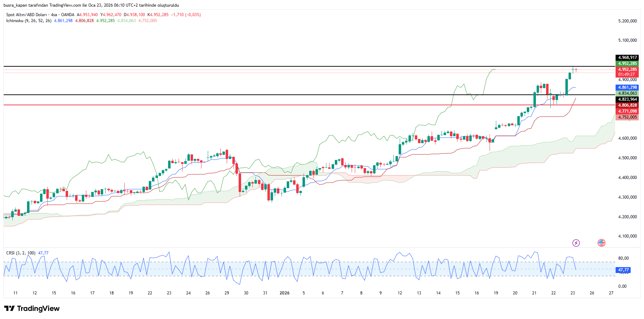Select the CRSI (3, 2, 100) indicator label
The width and height of the screenshot is (644, 319).
[x=21, y=253]
